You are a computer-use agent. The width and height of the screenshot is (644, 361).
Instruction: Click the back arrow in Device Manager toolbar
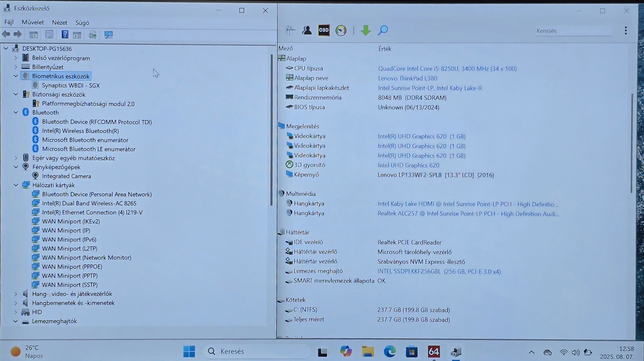6,34
